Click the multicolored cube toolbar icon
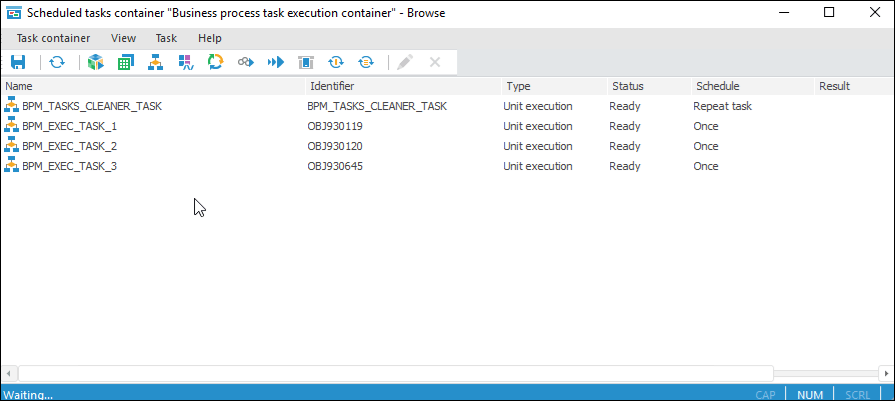Image resolution: width=895 pixels, height=401 pixels. click(95, 62)
